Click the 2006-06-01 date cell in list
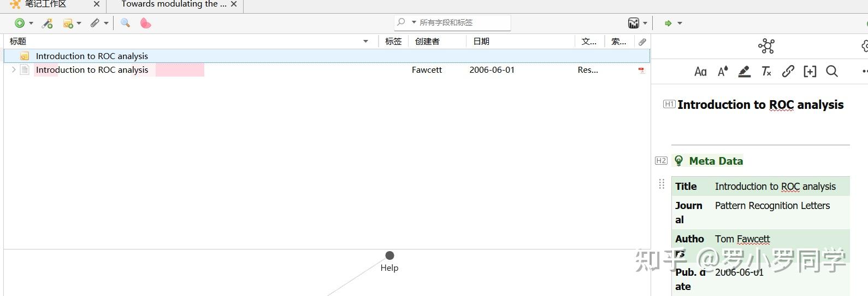868x296 pixels. pyautogui.click(x=492, y=69)
